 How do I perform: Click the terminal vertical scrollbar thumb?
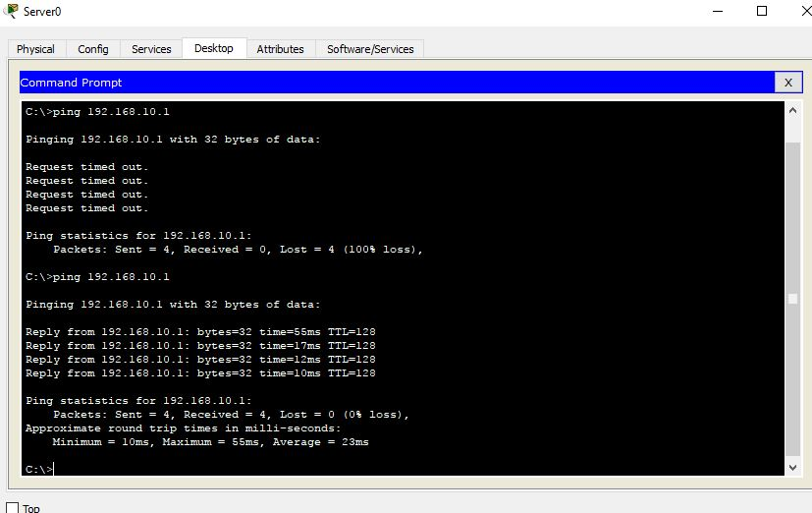792,299
